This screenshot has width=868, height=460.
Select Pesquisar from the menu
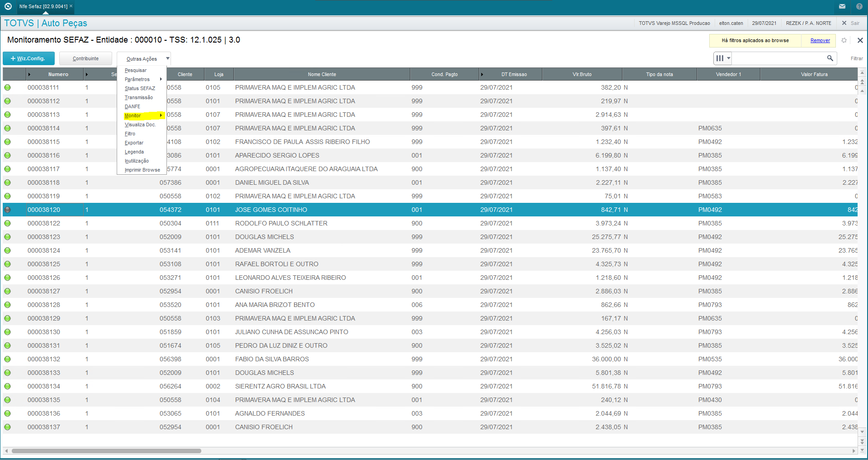coord(142,70)
